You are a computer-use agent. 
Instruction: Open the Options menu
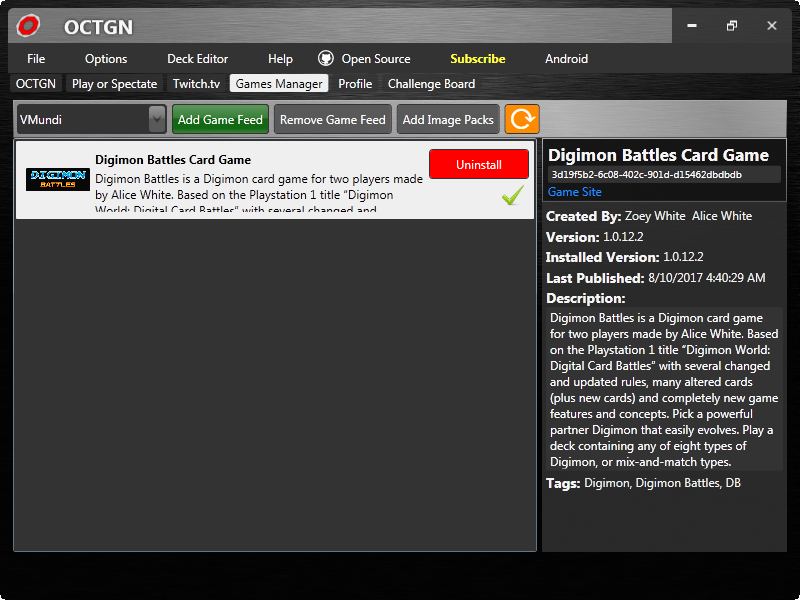point(106,59)
